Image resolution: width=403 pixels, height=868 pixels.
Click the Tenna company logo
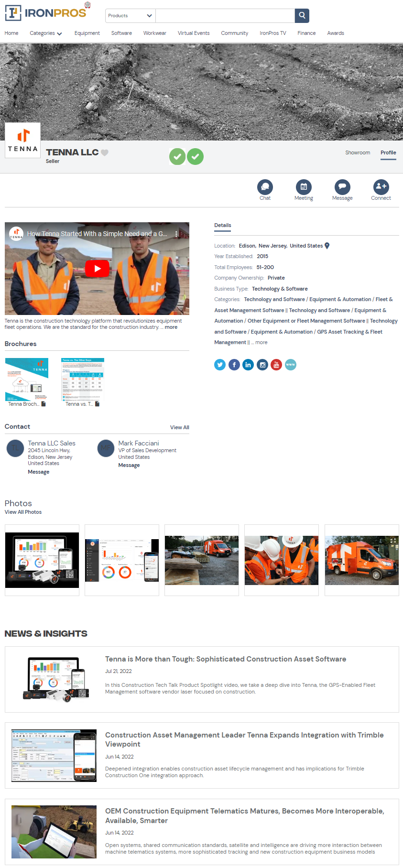[x=22, y=140]
